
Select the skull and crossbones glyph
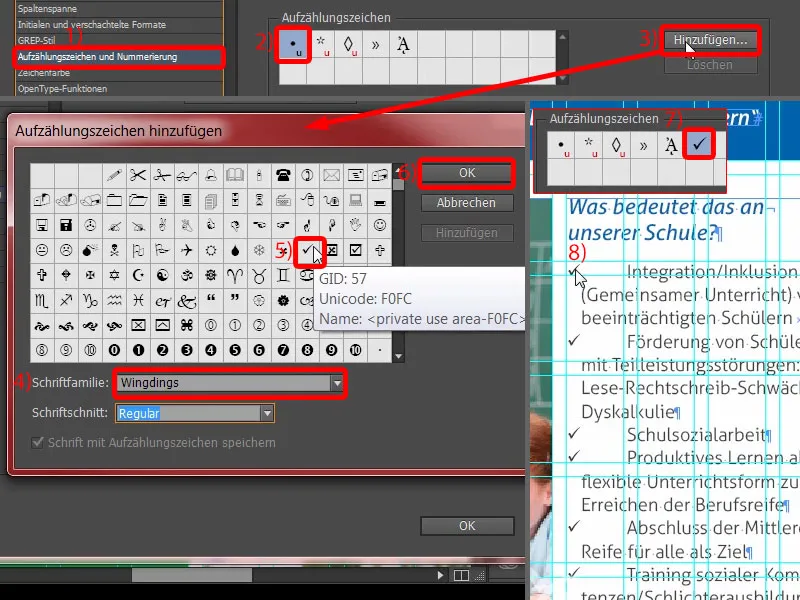click(113, 248)
